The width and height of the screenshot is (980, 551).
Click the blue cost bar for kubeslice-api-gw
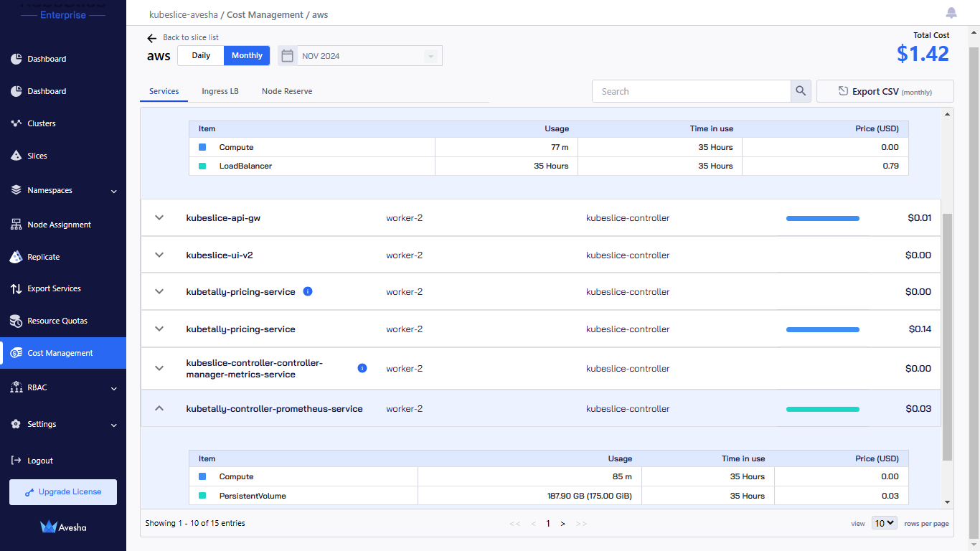pyautogui.click(x=823, y=218)
